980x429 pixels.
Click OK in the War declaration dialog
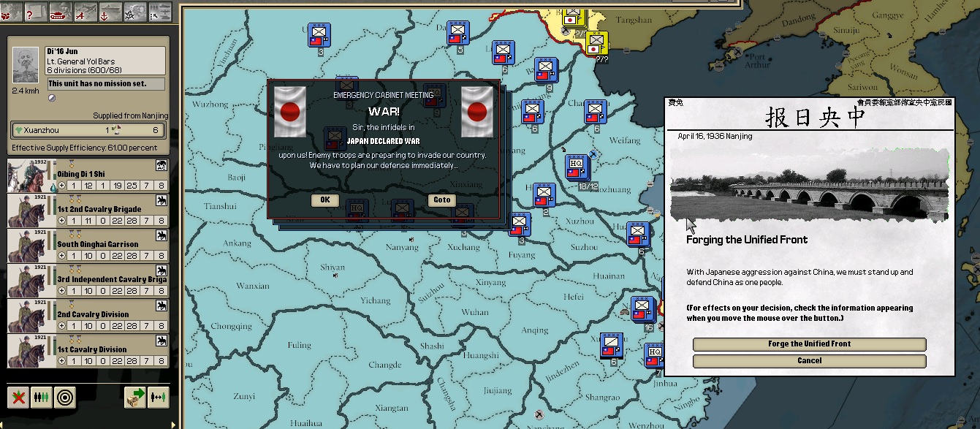click(x=325, y=200)
